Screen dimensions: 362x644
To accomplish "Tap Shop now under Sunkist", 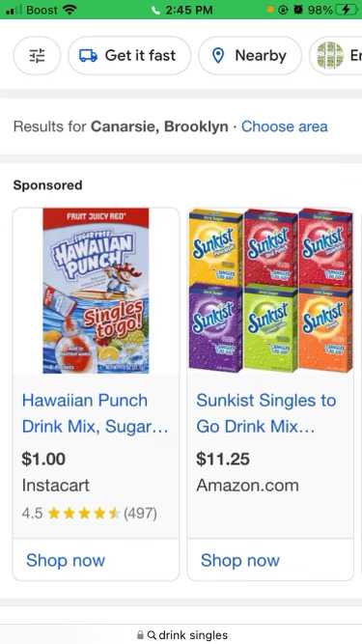I will coord(240,560).
